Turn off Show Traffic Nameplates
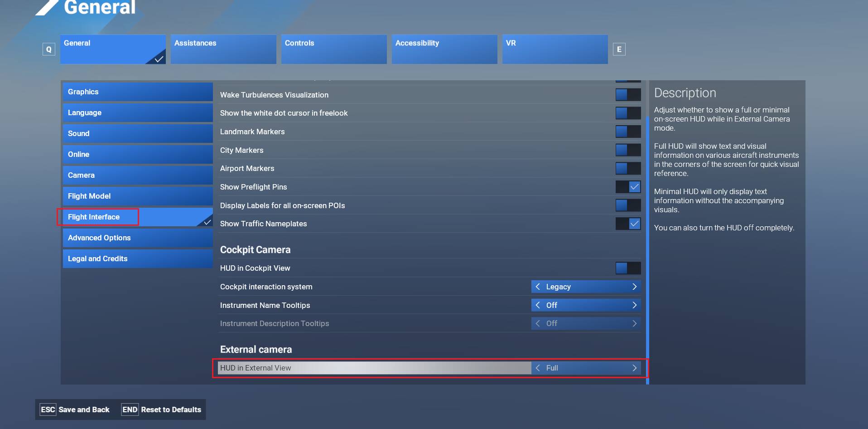This screenshot has height=429, width=868. click(x=628, y=224)
